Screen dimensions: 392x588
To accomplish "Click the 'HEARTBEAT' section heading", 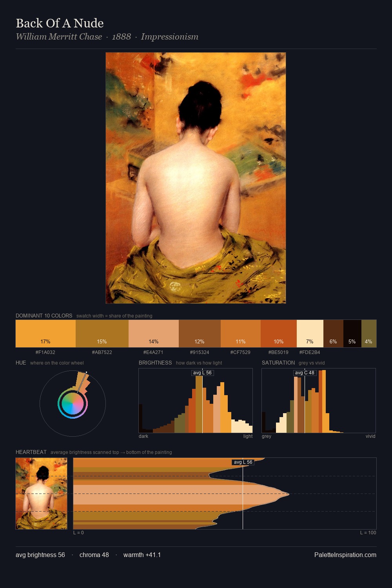I will (31, 452).
